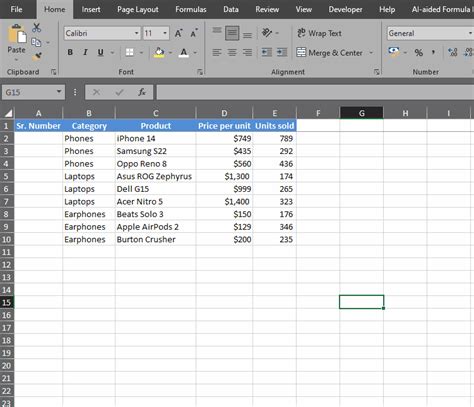This screenshot has width=474, height=407.
Task: Decrease font size with small A icon
Action: 194,33
